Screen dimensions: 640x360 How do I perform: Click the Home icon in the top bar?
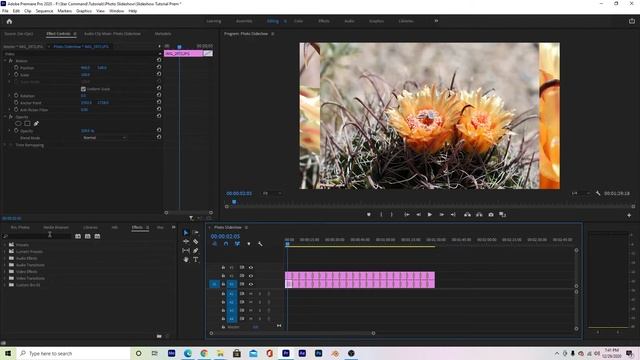[x=9, y=21]
